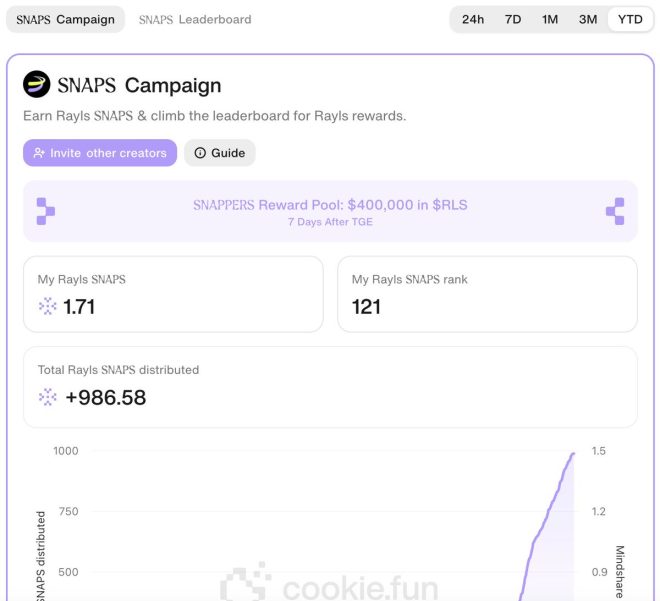
Task: Click the SNAPPERS Reward Pool banner
Action: click(x=330, y=211)
